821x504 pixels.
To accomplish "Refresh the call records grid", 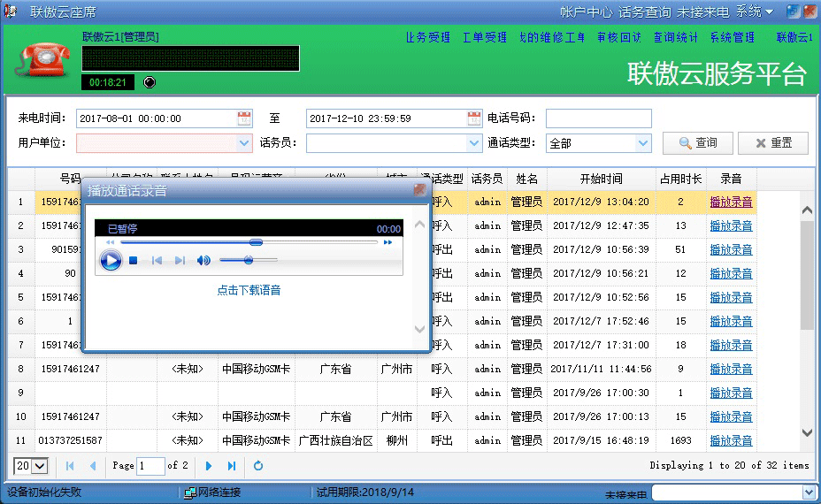I will [x=258, y=466].
